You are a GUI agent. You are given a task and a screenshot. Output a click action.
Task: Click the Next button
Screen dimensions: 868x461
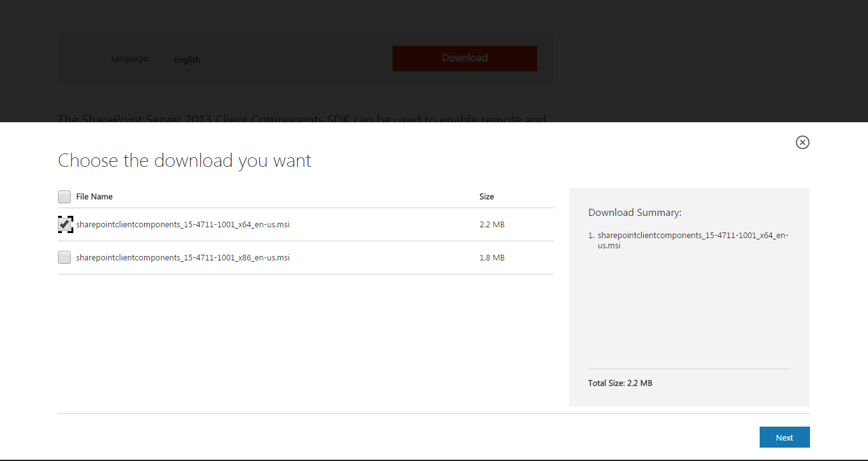pyautogui.click(x=784, y=437)
